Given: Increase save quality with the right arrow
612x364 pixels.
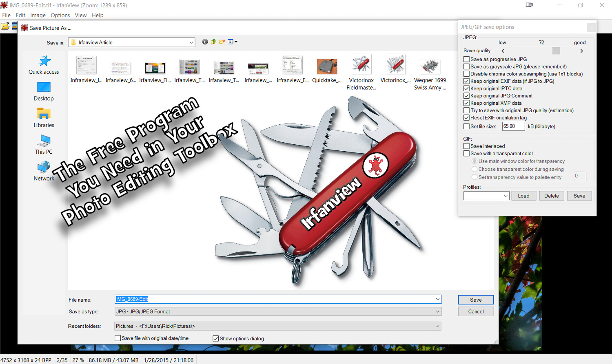Looking at the screenshot, I should point(582,51).
